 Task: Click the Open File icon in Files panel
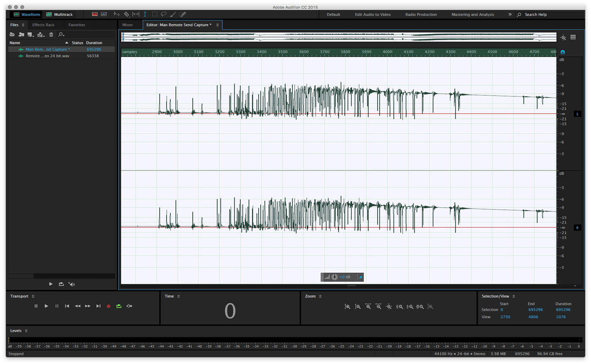click(x=12, y=34)
